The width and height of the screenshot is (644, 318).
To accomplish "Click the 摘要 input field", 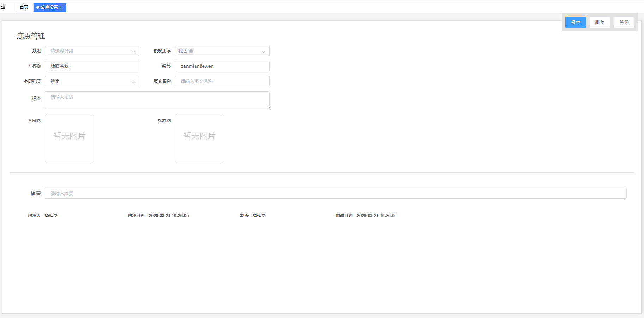I will [x=335, y=193].
